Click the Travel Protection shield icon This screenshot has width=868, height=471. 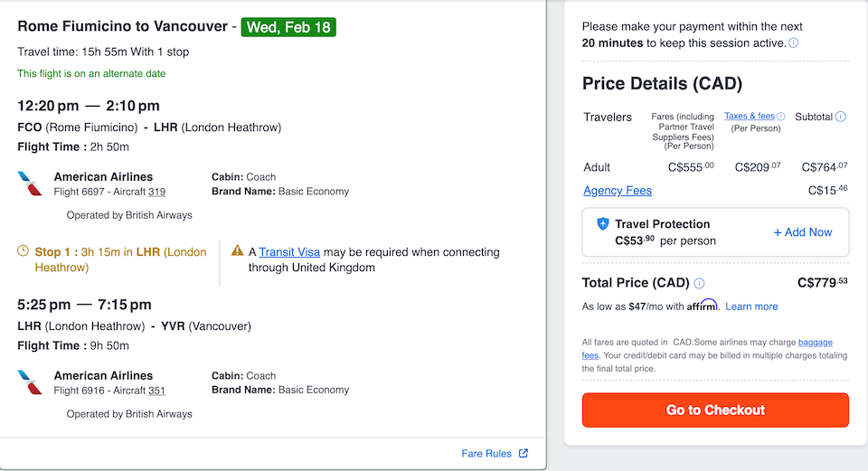(603, 224)
